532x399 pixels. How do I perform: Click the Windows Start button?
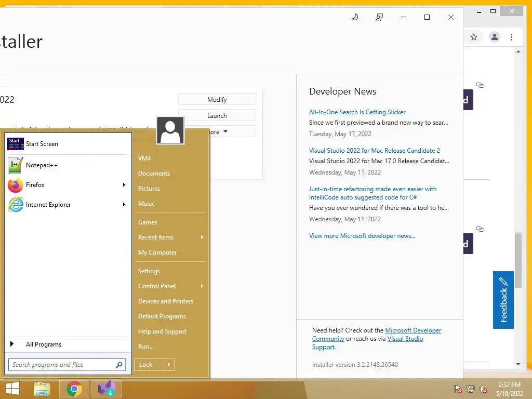point(12,389)
